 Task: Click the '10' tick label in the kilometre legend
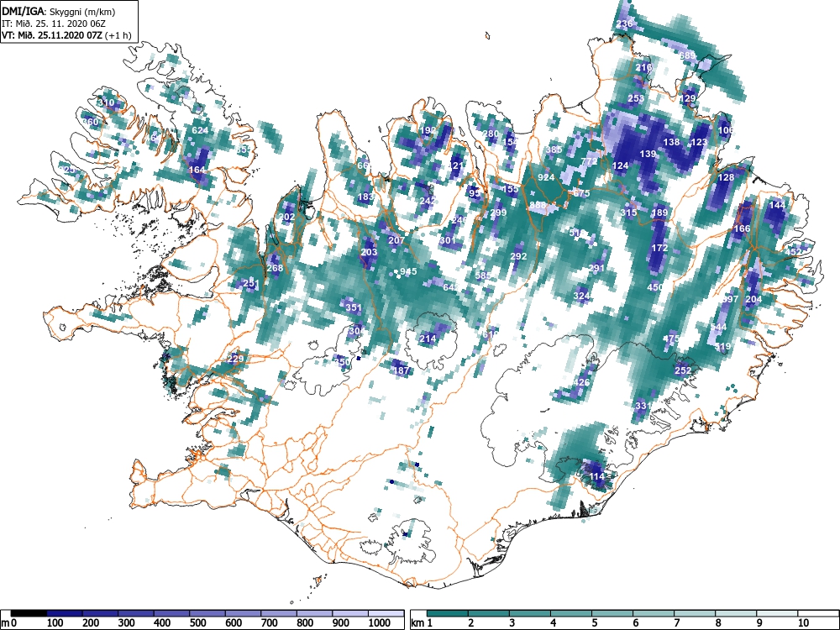tap(802, 623)
